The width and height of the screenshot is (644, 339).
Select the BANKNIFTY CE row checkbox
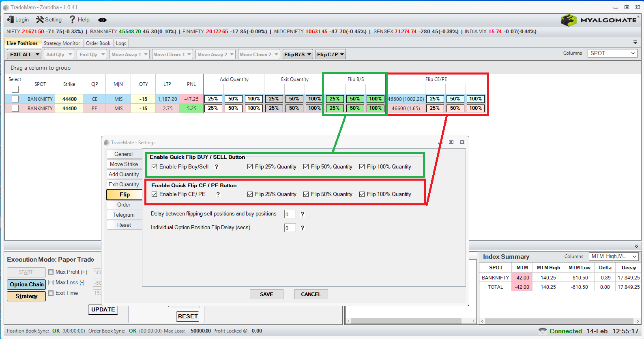[x=15, y=99]
